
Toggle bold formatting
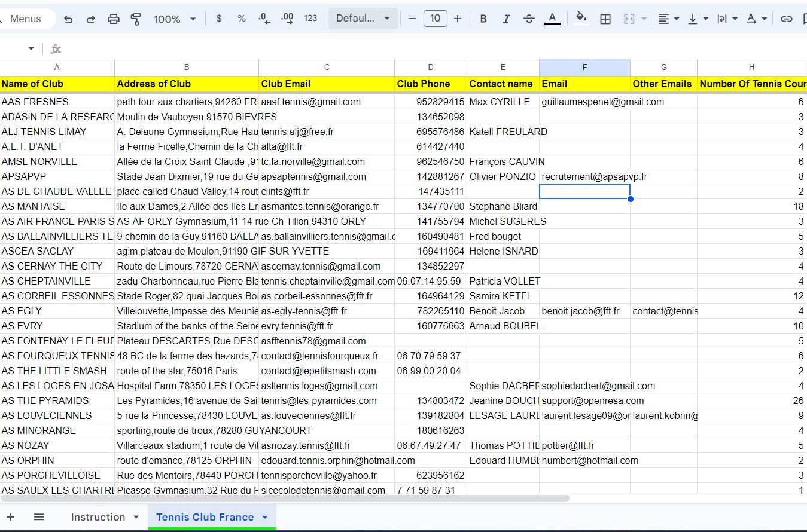point(483,19)
